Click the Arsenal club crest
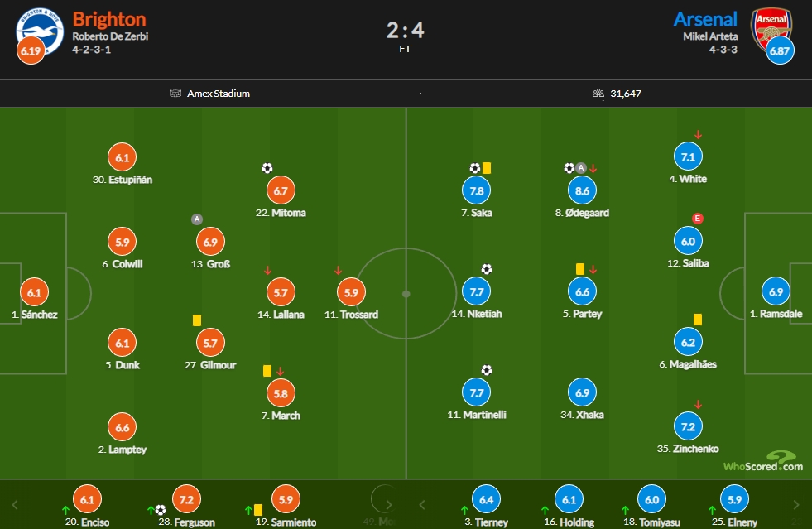Image resolution: width=812 pixels, height=529 pixels. pos(771,29)
